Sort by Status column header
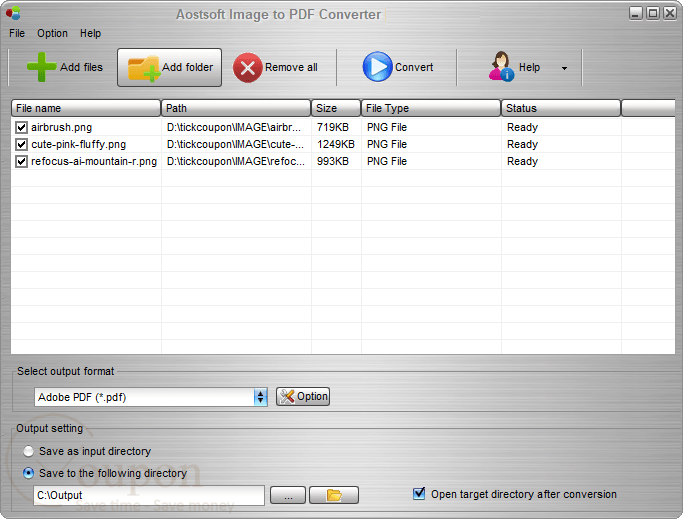The image size is (683, 519). (561, 108)
